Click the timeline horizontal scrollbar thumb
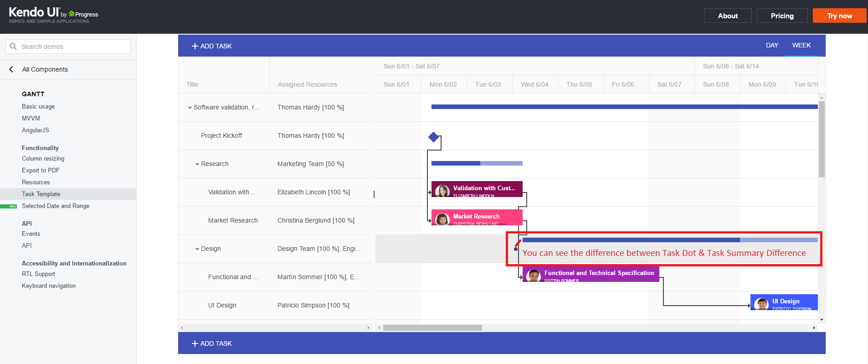This screenshot has height=364, width=868. (x=432, y=328)
